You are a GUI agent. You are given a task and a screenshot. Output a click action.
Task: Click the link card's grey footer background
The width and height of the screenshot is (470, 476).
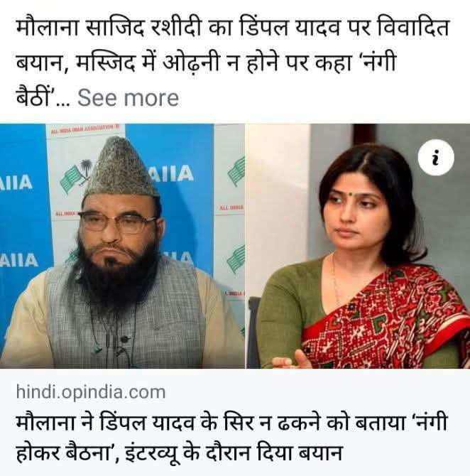pyautogui.click(x=235, y=422)
